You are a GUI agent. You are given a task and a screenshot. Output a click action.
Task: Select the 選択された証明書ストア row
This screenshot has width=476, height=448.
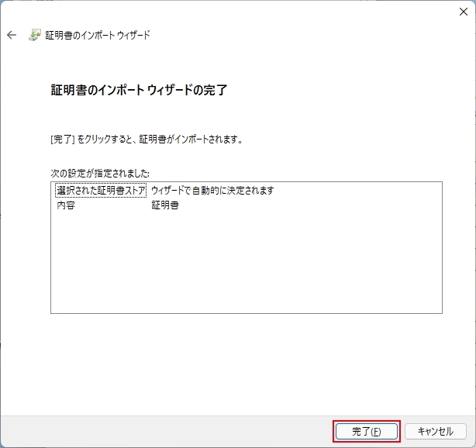(x=101, y=191)
